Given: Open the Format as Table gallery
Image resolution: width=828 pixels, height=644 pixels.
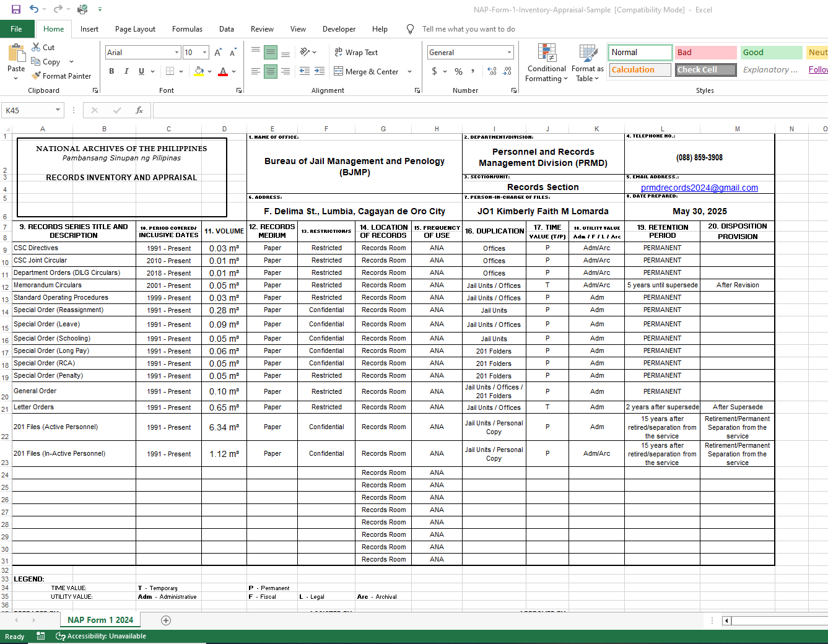Looking at the screenshot, I should [587, 63].
